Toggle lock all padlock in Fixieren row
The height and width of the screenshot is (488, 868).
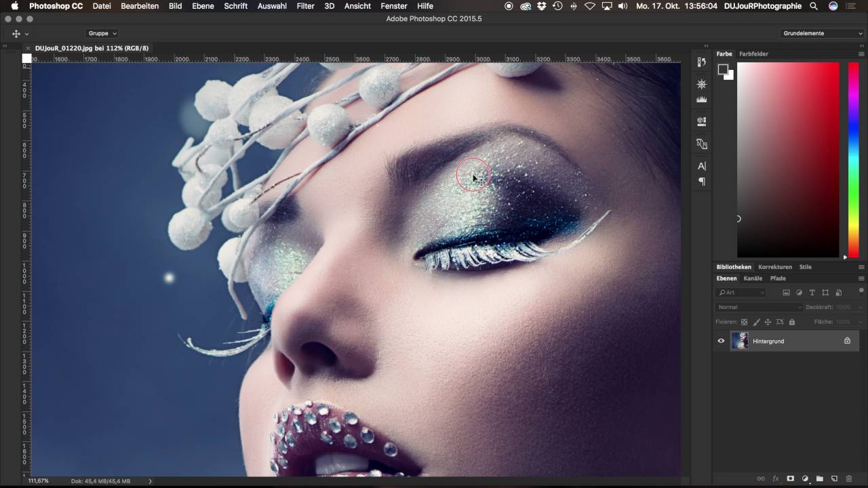[792, 322]
